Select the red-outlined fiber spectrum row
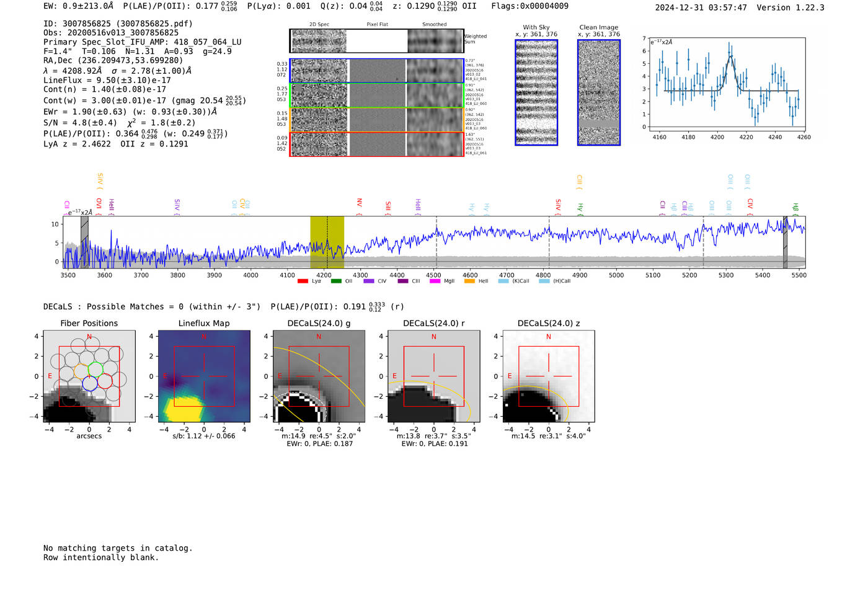This screenshot has width=868, height=591. [x=377, y=144]
